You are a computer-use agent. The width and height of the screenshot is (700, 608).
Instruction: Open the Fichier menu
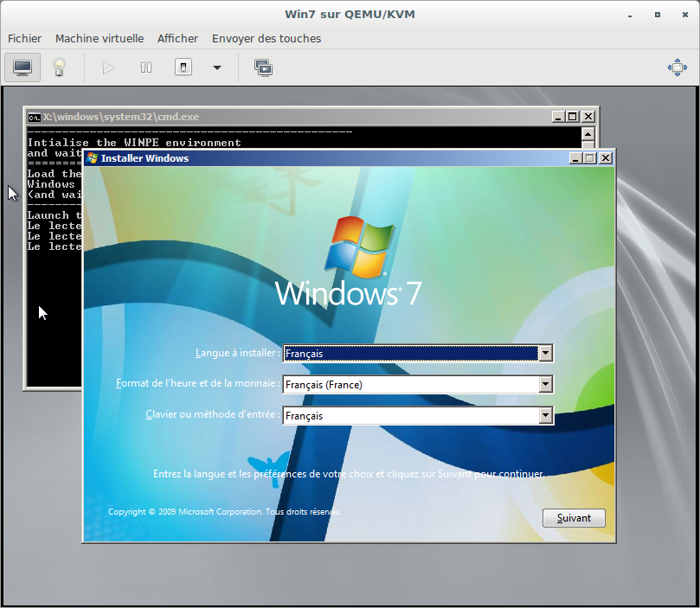tap(24, 39)
